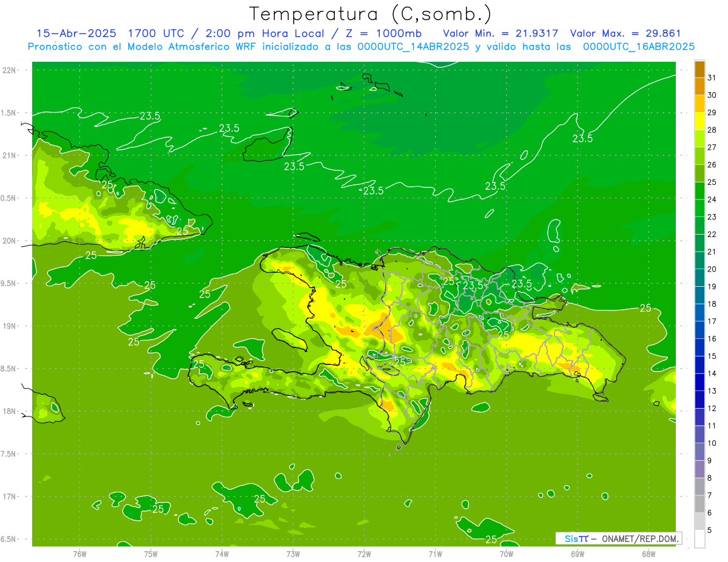Viewport: 728px width, 562px height.
Task: Click the 'ONAMET/REP.DOM.' credit label
Action: [x=640, y=538]
